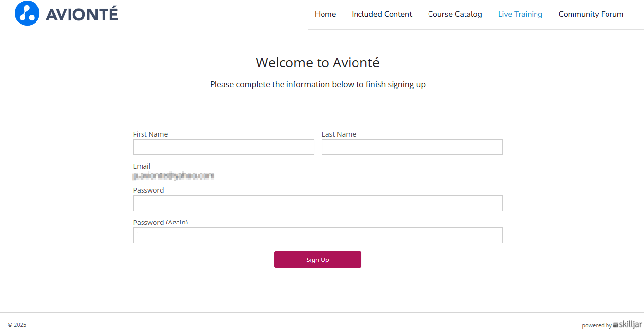
Task: Click the 'Password' label above the first password field
Action: 148,190
